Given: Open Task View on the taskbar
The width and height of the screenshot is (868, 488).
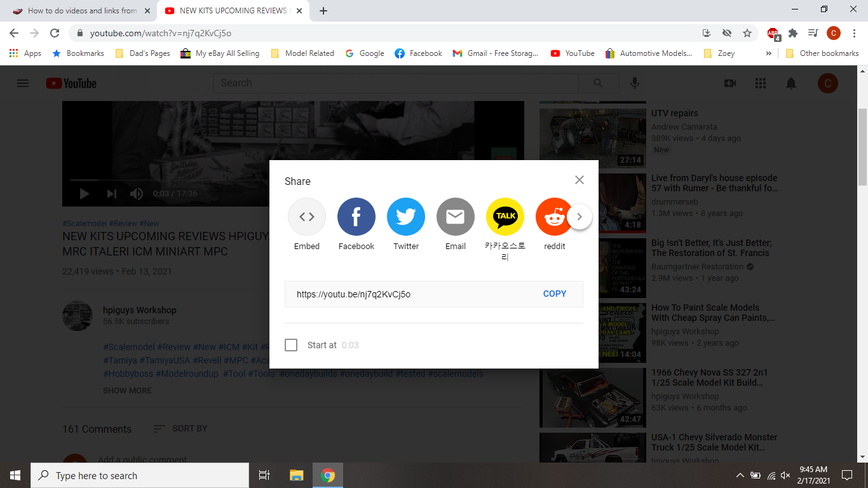Looking at the screenshot, I should click(264, 475).
